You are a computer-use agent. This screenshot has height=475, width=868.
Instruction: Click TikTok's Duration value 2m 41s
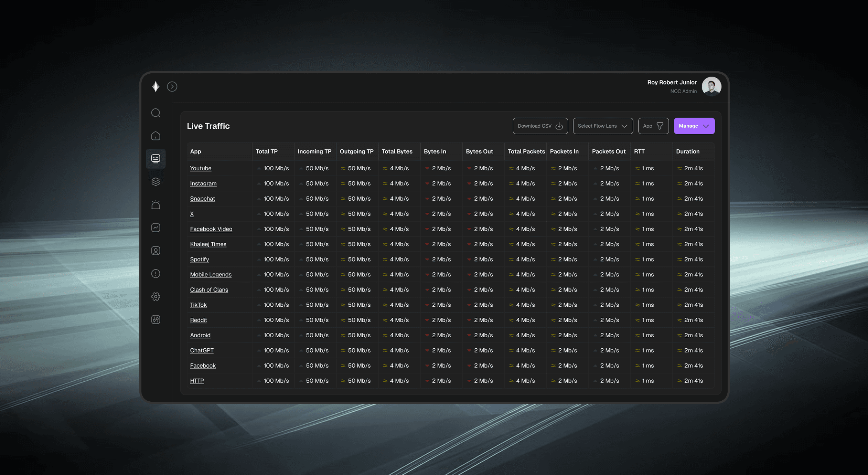pos(694,305)
